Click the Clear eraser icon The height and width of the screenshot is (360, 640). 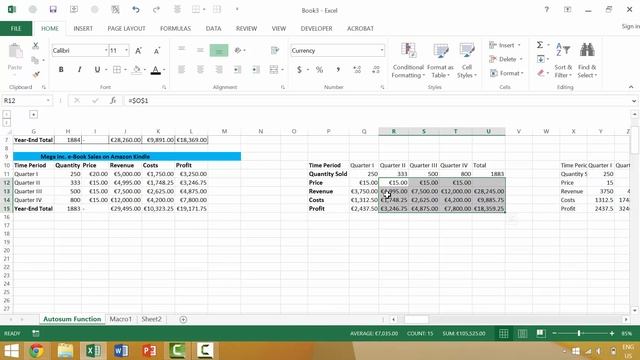(541, 73)
